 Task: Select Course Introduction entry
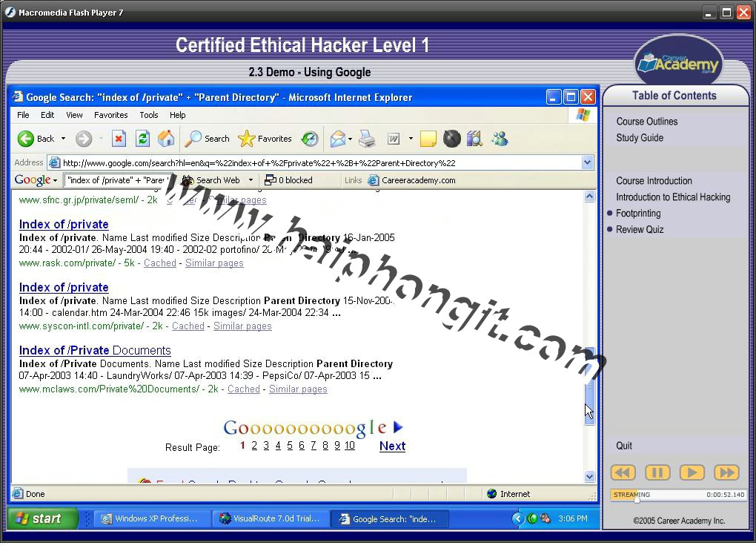(654, 181)
